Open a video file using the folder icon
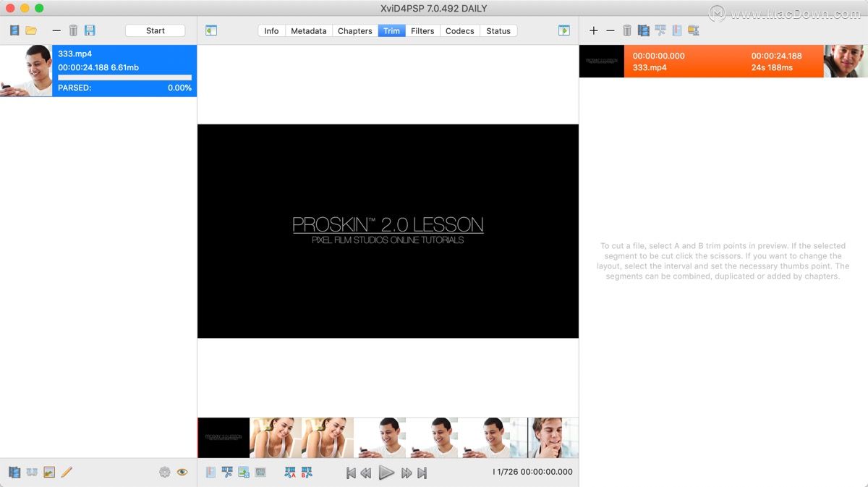Image resolution: width=868 pixels, height=487 pixels. 33,30
